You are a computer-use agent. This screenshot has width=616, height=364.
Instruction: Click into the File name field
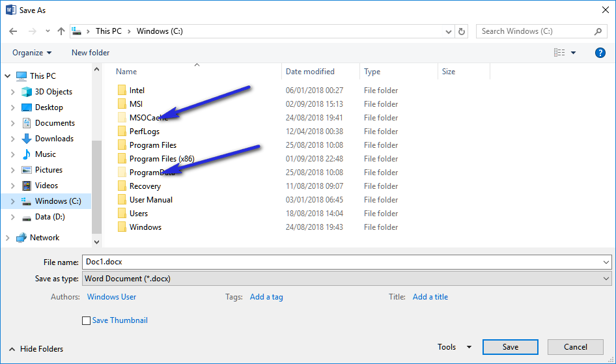coord(347,262)
